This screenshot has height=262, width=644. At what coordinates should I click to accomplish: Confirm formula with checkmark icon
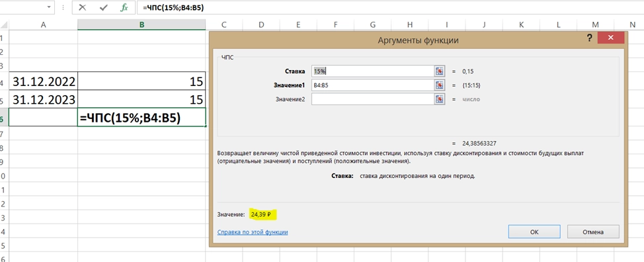(x=103, y=7)
